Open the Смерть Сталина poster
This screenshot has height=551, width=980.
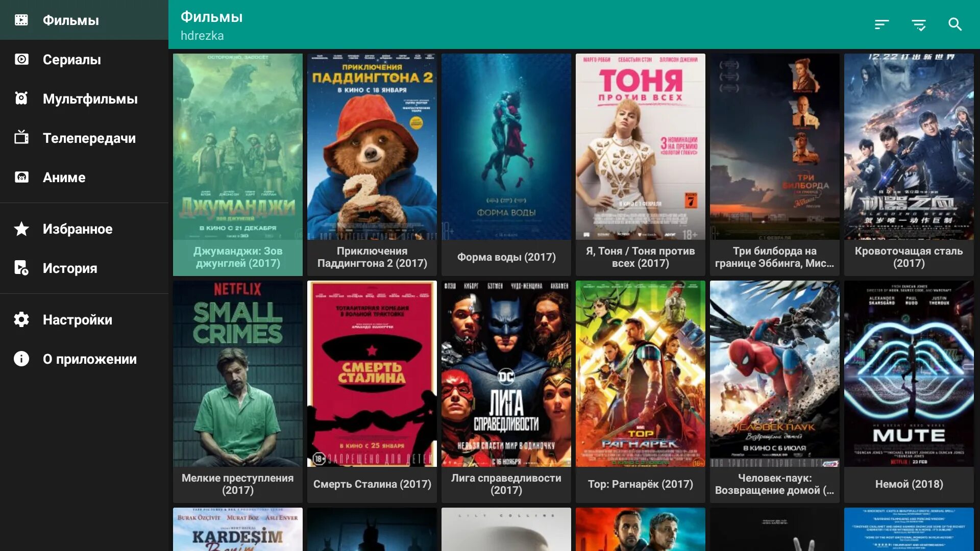pyautogui.click(x=372, y=373)
